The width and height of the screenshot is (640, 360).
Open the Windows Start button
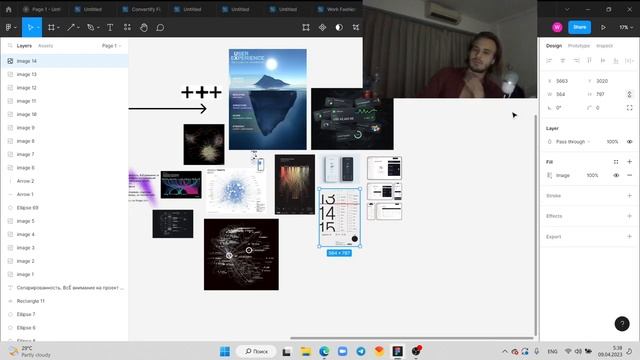coord(225,351)
